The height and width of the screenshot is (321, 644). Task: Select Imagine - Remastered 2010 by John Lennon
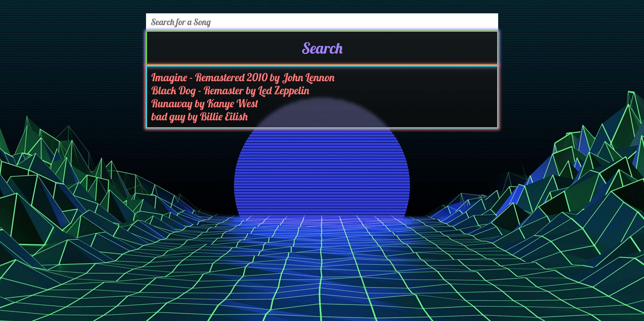(x=243, y=78)
